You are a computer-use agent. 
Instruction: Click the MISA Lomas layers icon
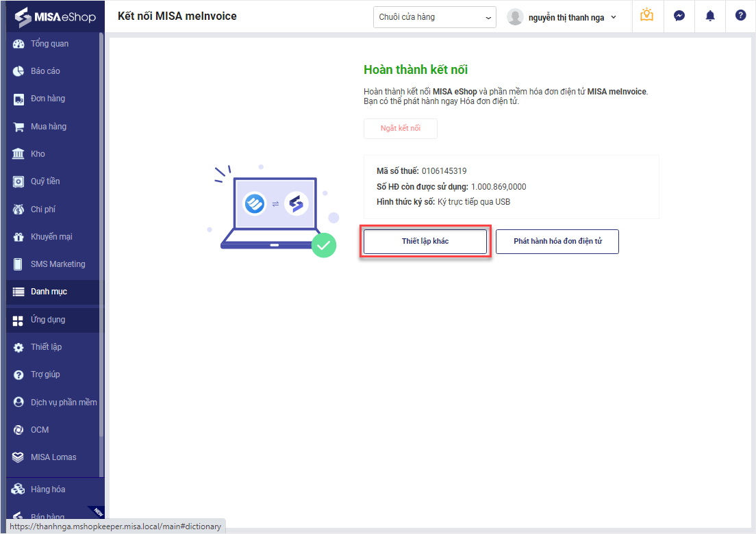point(18,457)
